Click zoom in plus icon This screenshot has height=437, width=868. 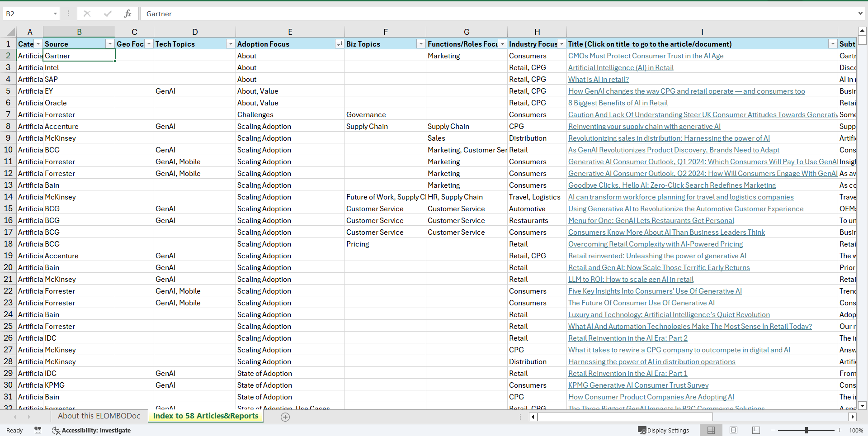tap(840, 430)
